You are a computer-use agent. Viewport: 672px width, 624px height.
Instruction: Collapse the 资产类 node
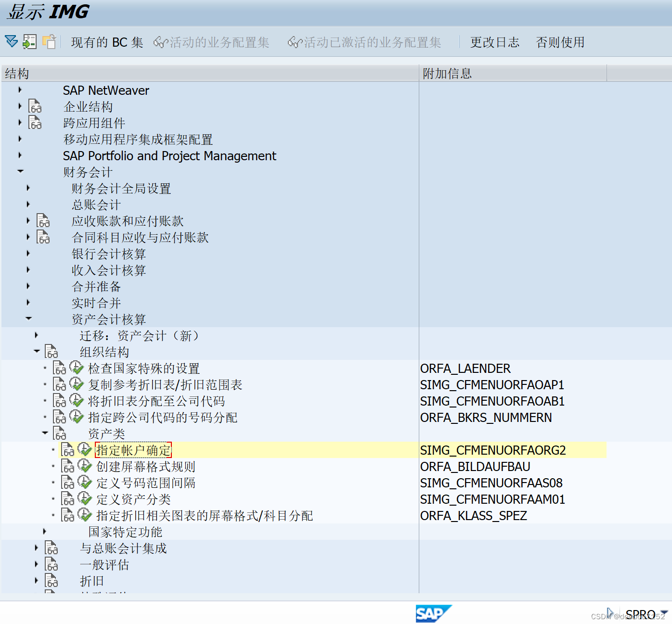pos(45,433)
